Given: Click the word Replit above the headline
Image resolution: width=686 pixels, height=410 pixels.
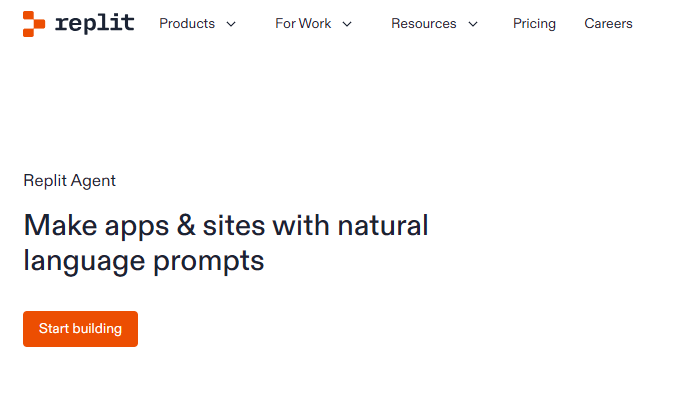Looking at the screenshot, I should [45, 181].
